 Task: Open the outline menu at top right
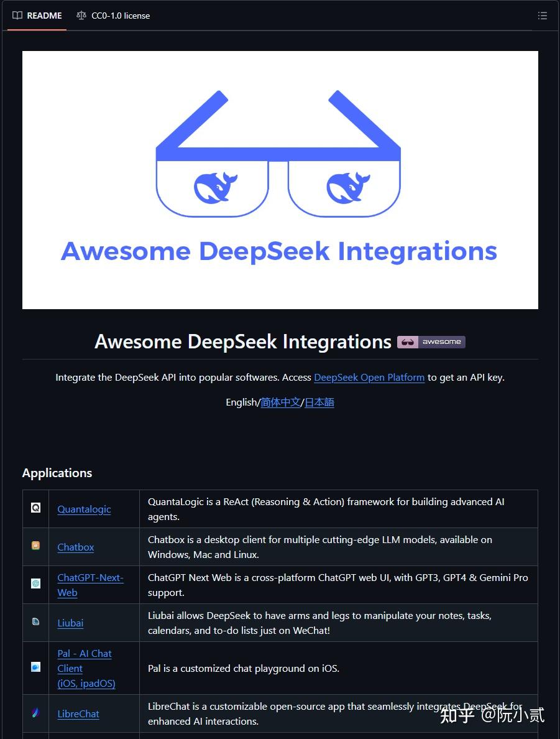click(543, 16)
